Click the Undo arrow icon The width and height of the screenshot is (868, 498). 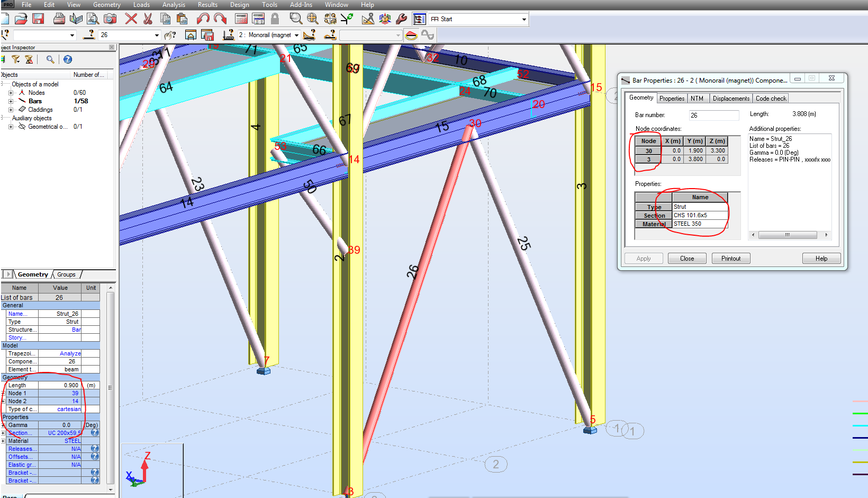pos(203,19)
